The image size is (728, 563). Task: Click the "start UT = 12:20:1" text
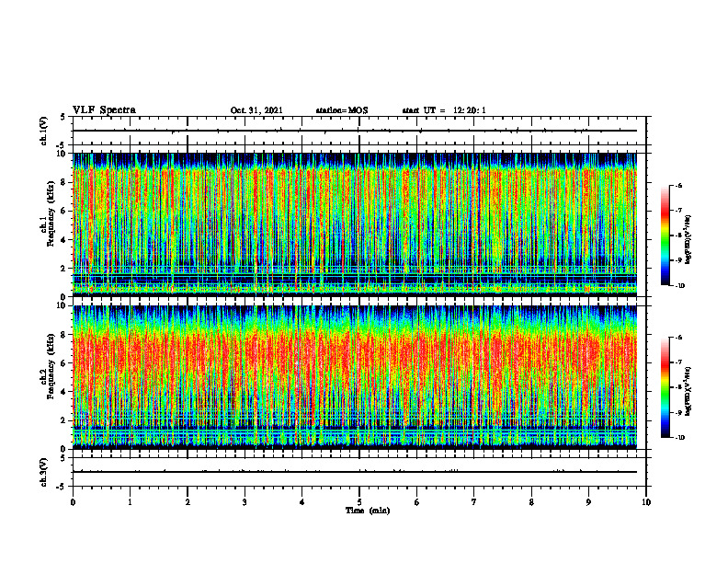[x=444, y=110]
